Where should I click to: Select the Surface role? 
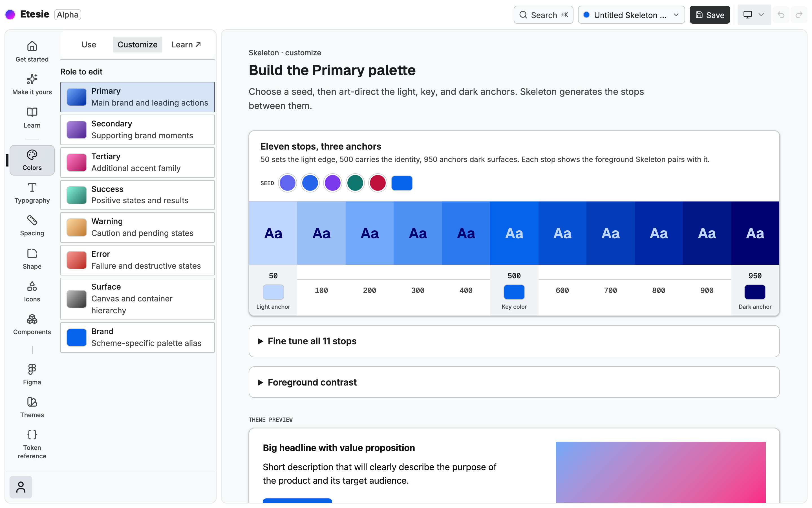click(138, 299)
